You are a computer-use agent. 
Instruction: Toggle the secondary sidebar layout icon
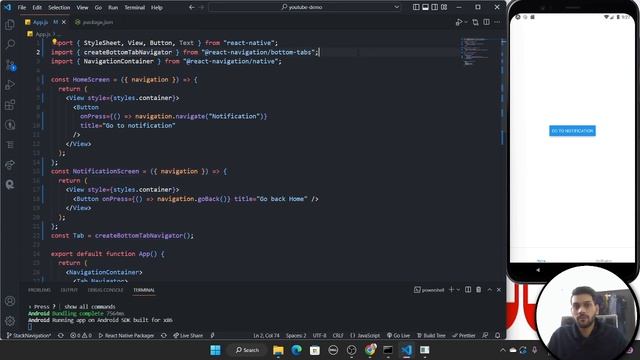435,7
